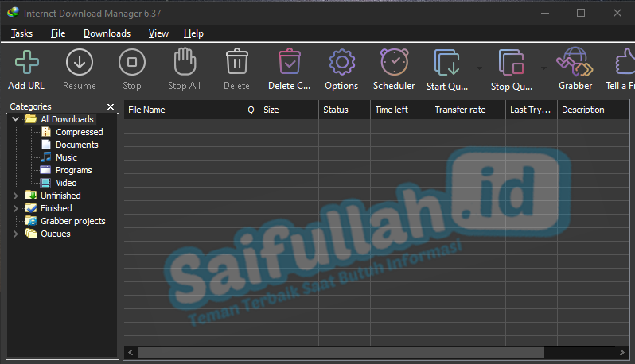Click the Add URL toolbar icon

(27, 62)
